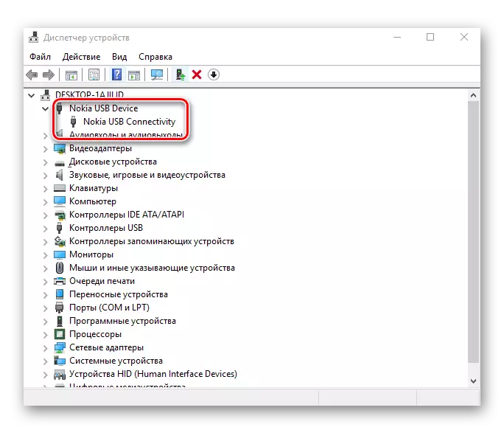The width and height of the screenshot is (504, 430).
Task: Select the Nokia USB Connectivity text
Action: [129, 122]
